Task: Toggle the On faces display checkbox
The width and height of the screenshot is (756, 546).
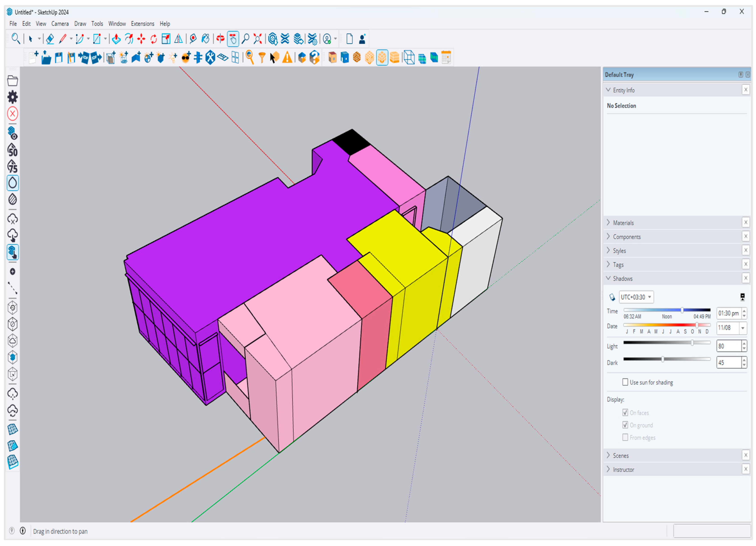Action: (x=625, y=412)
